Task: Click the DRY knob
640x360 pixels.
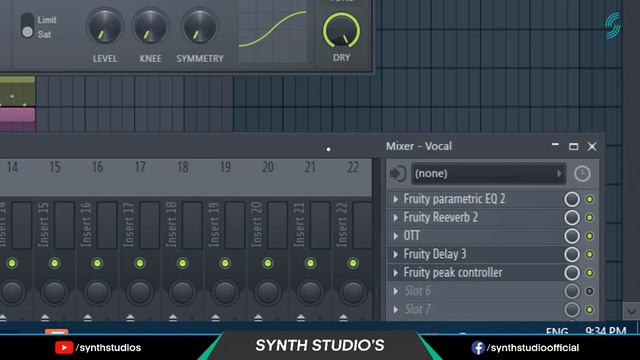Action: (x=341, y=31)
